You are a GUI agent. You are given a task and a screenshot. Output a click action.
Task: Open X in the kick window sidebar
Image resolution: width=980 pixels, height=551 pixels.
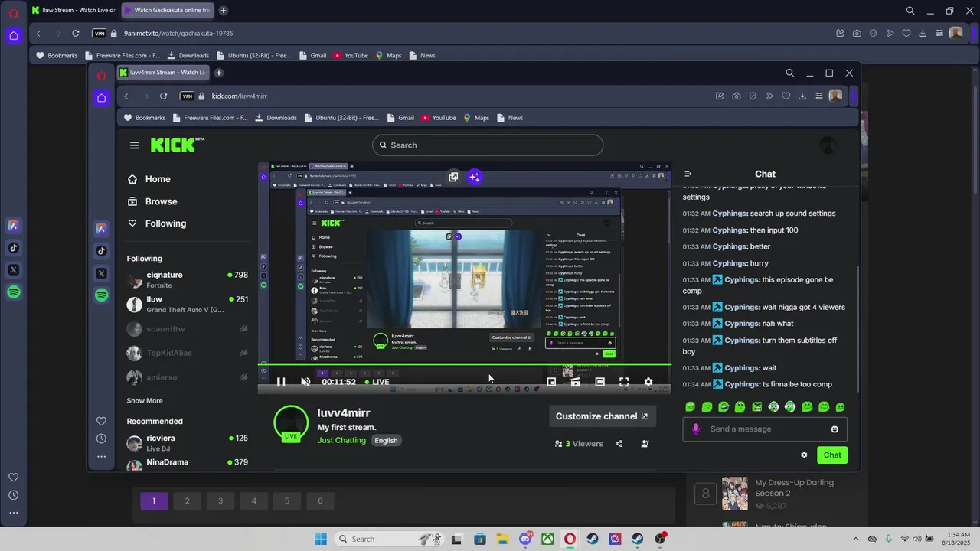tap(102, 273)
